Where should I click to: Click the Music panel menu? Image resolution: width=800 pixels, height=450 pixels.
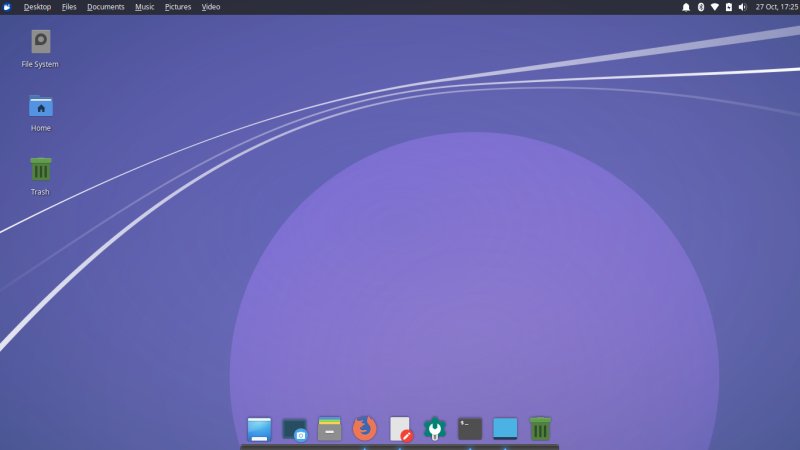tap(145, 7)
